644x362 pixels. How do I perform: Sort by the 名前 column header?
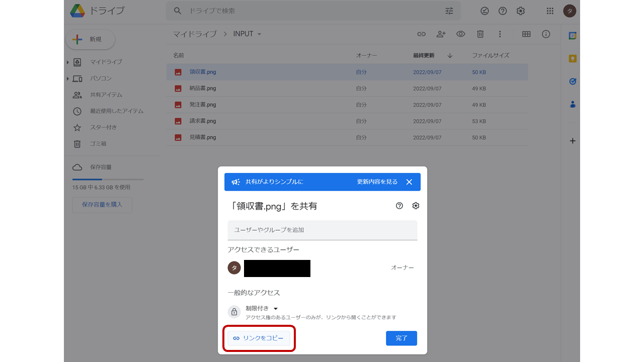tap(179, 56)
